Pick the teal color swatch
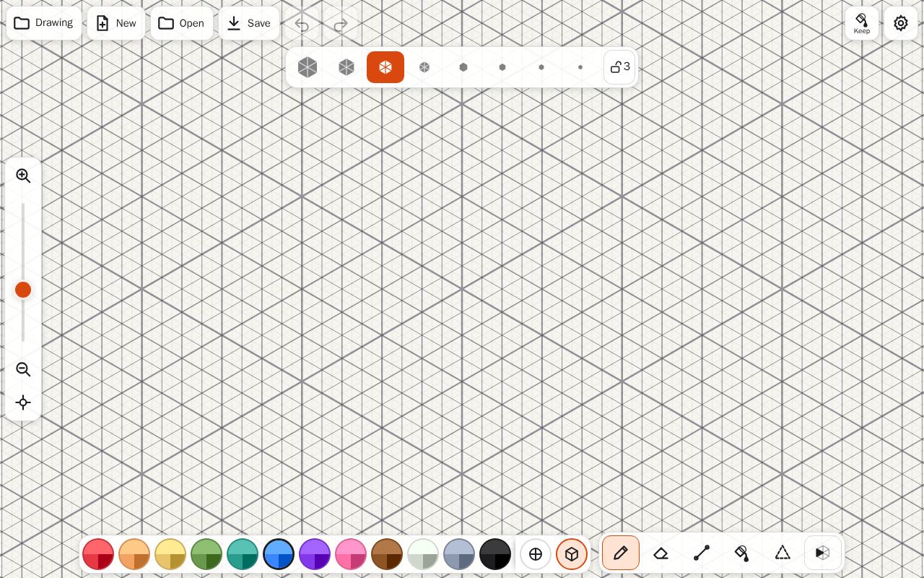The height and width of the screenshot is (578, 924). coord(243,554)
